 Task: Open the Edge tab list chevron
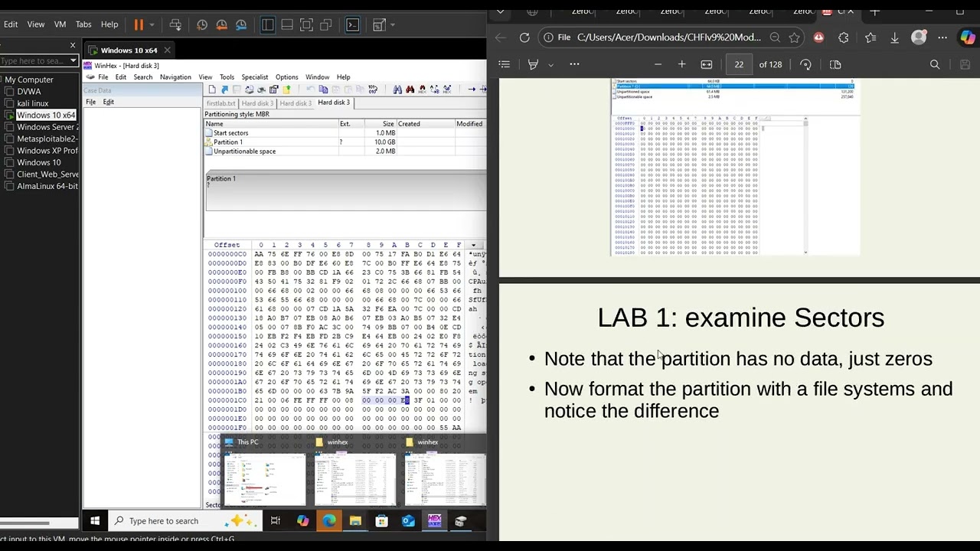(500, 11)
